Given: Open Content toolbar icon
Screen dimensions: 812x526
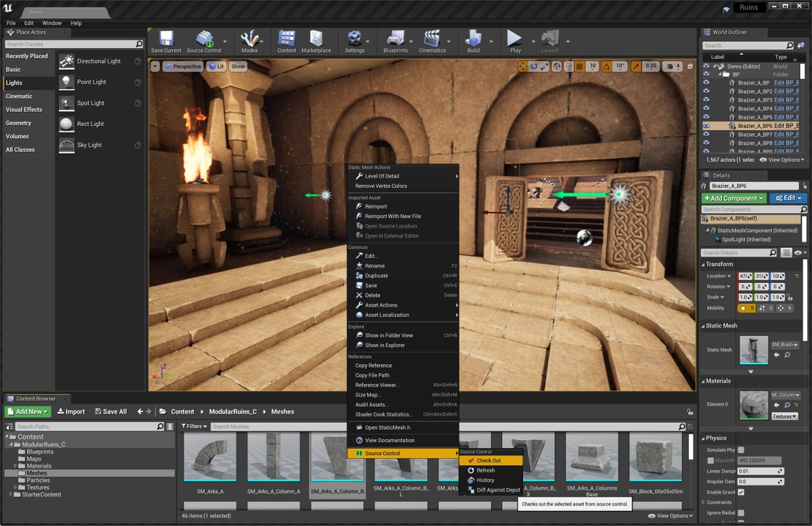Looking at the screenshot, I should tap(286, 41).
